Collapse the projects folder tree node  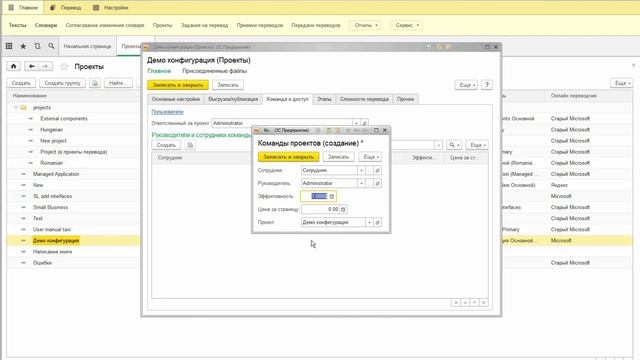(x=16, y=107)
